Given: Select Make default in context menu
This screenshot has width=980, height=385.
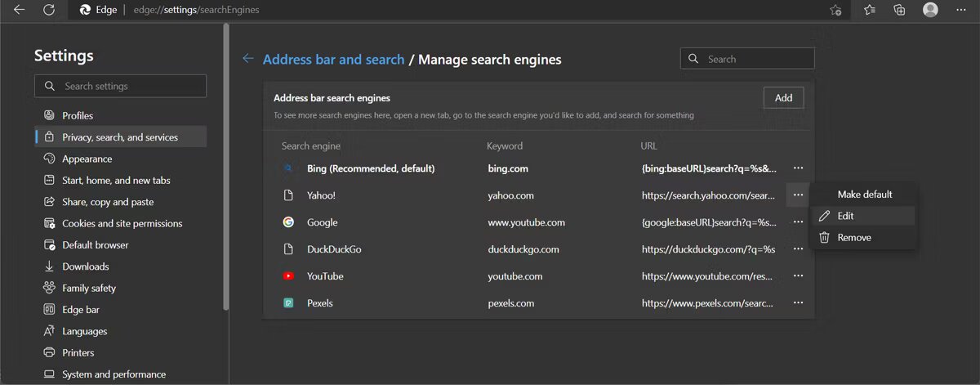Looking at the screenshot, I should click(864, 195).
